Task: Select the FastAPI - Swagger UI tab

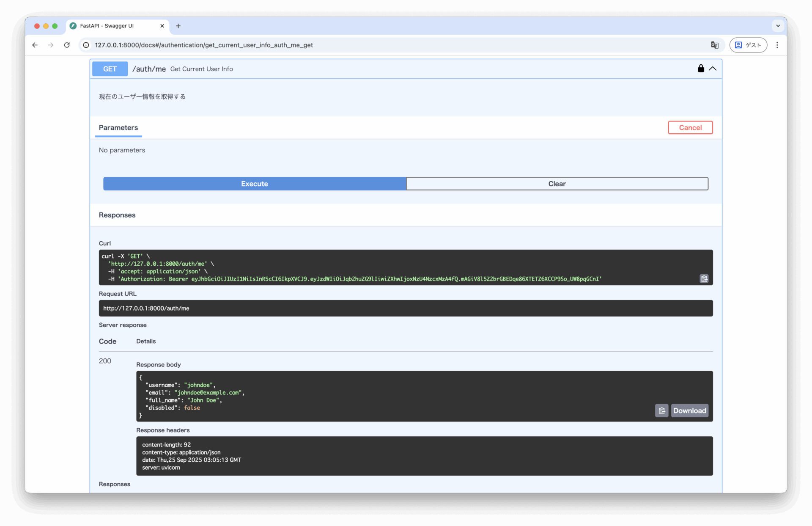Action: point(114,26)
